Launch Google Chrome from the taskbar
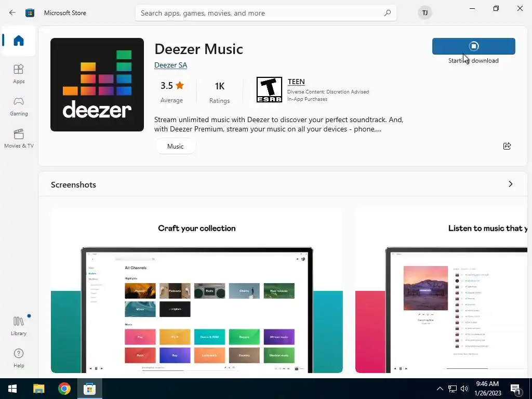The height and width of the screenshot is (399, 532). (x=64, y=389)
